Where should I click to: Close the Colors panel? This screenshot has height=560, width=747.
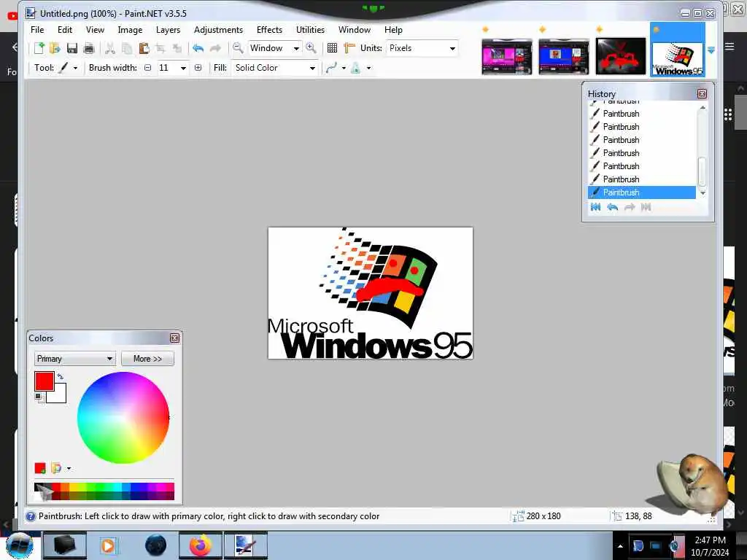point(175,338)
